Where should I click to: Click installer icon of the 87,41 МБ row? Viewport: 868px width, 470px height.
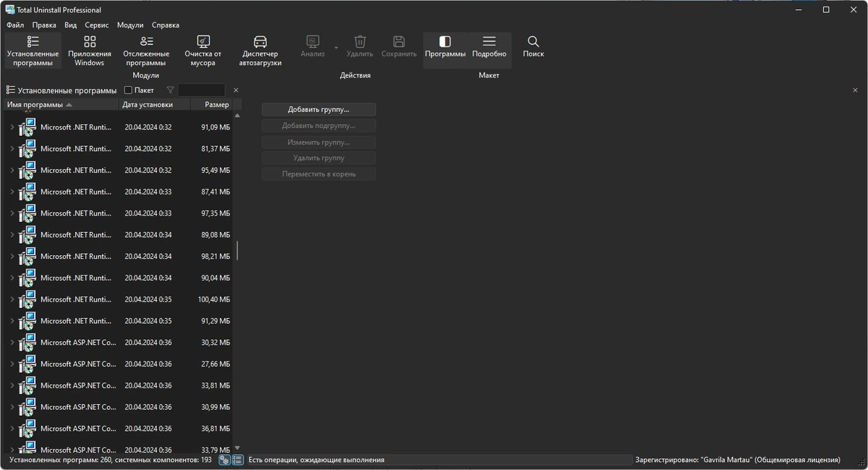click(x=27, y=192)
